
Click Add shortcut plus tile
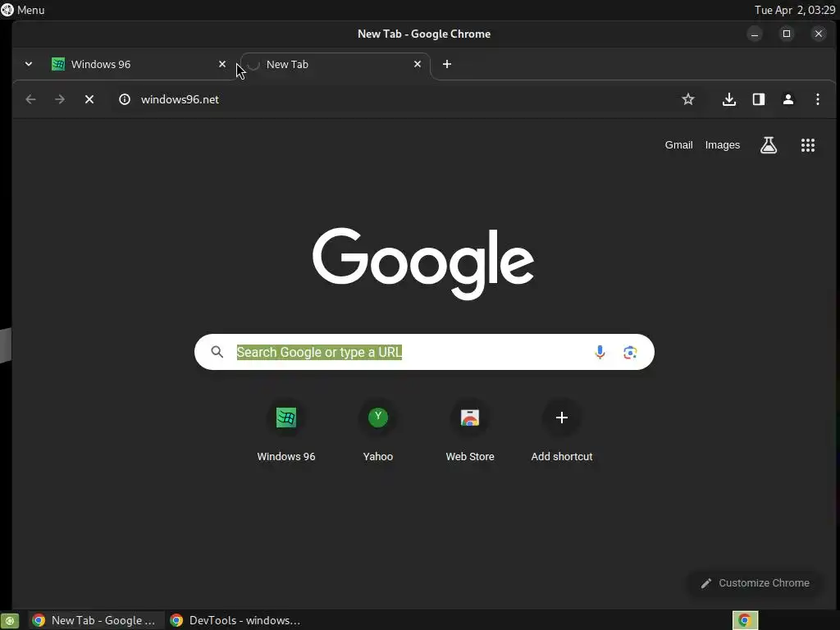pos(561,431)
